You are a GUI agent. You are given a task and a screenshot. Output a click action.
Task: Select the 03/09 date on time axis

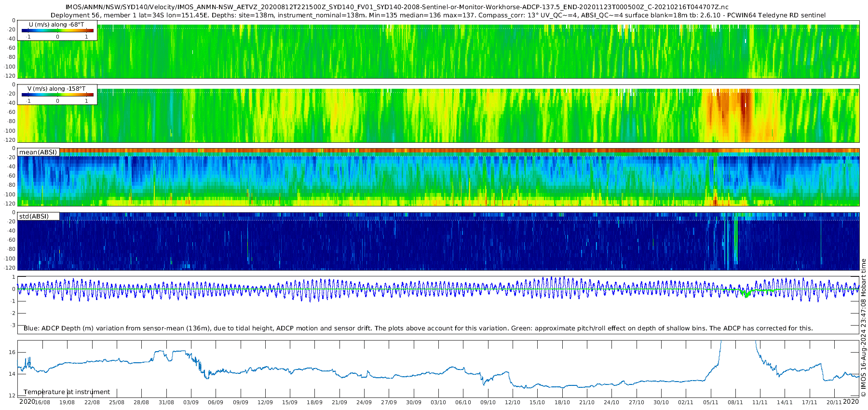(x=191, y=402)
